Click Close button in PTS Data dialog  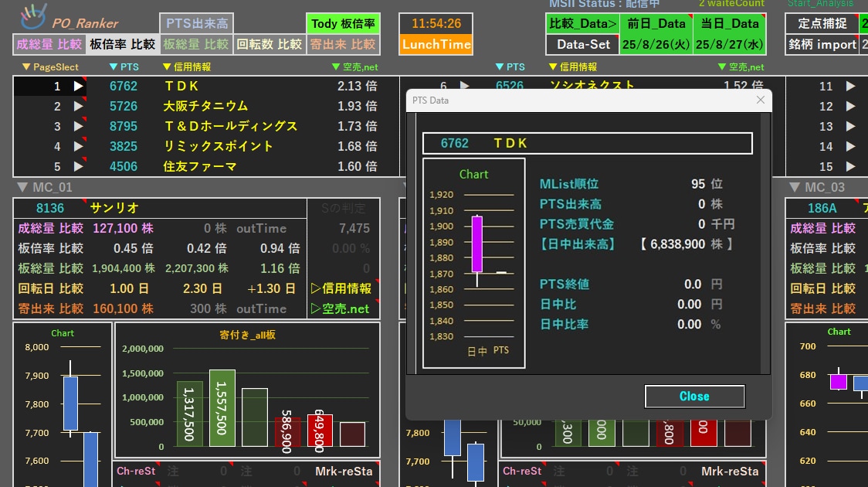coord(695,396)
